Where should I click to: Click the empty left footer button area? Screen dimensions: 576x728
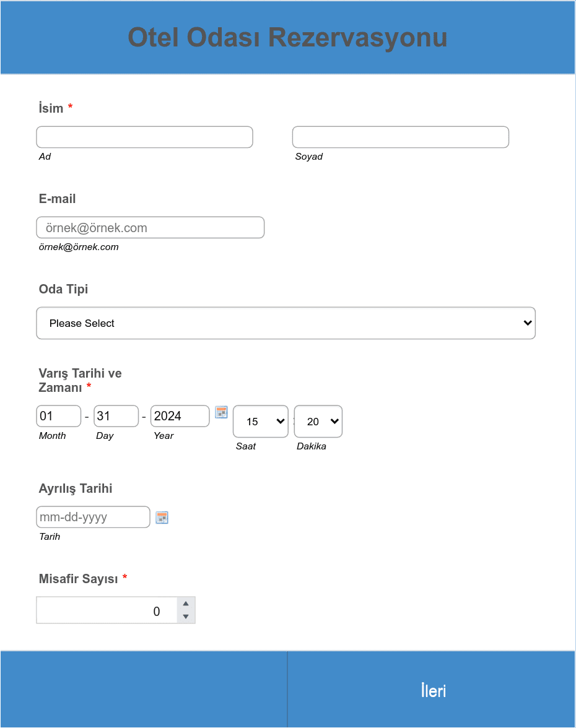[x=144, y=690]
